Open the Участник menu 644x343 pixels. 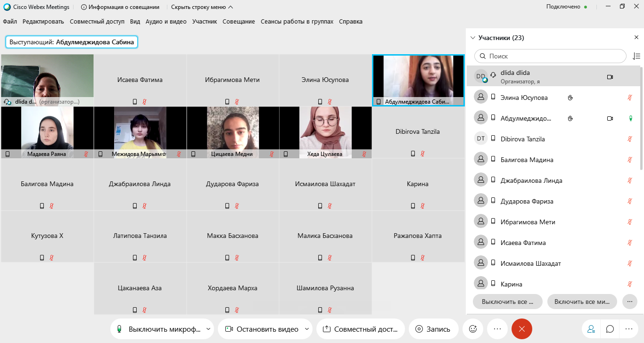pos(205,22)
